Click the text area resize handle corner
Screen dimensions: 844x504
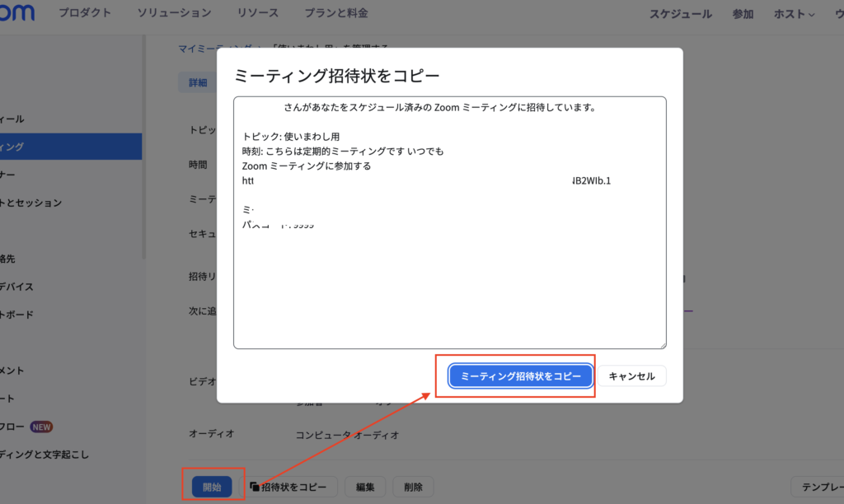pos(663,345)
